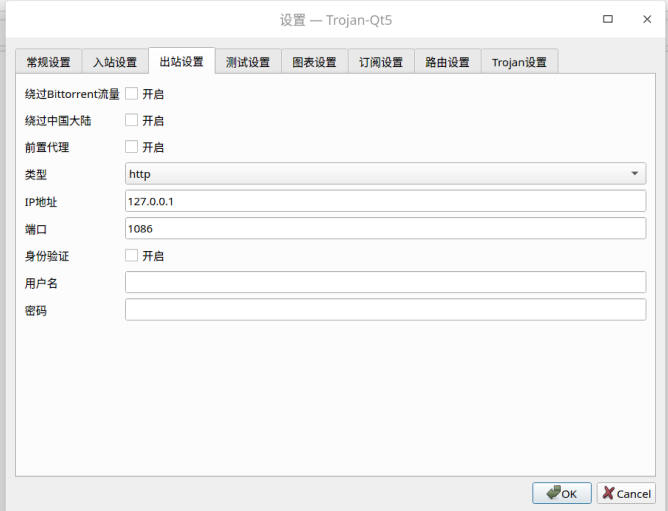This screenshot has height=511, width=668.
Task: Click the 端口 field showing 1086
Action: [x=385, y=228]
